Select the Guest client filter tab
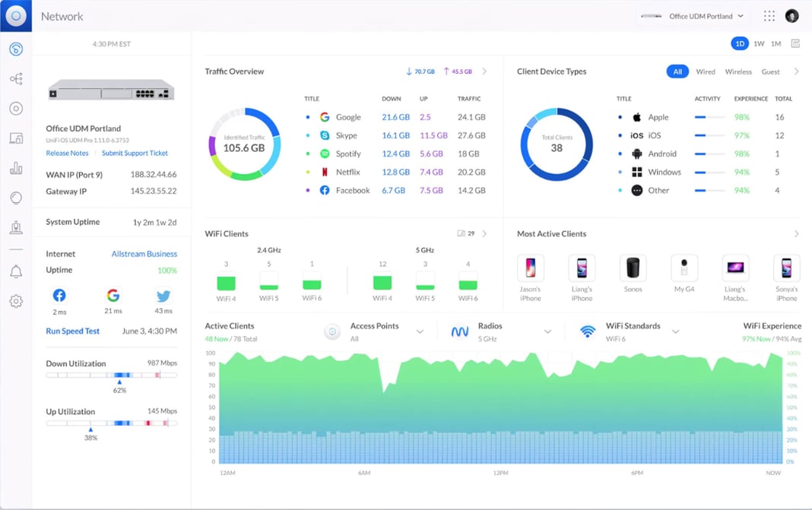 point(771,71)
